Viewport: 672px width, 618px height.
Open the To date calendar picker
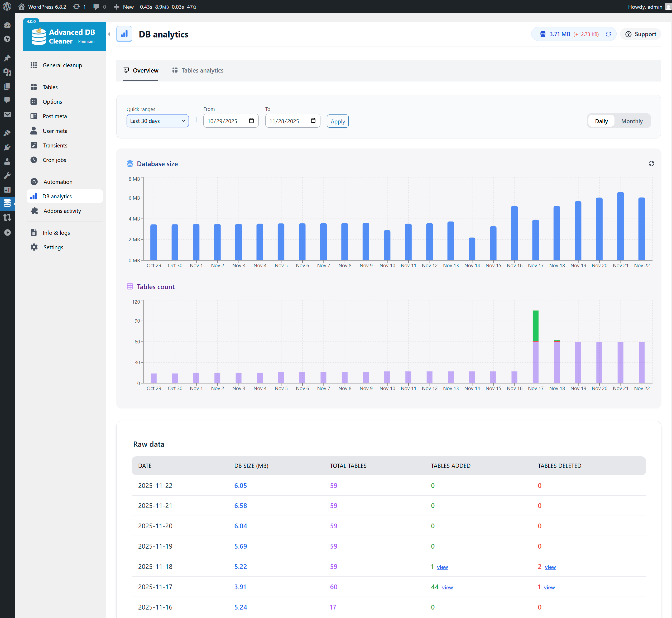[313, 121]
